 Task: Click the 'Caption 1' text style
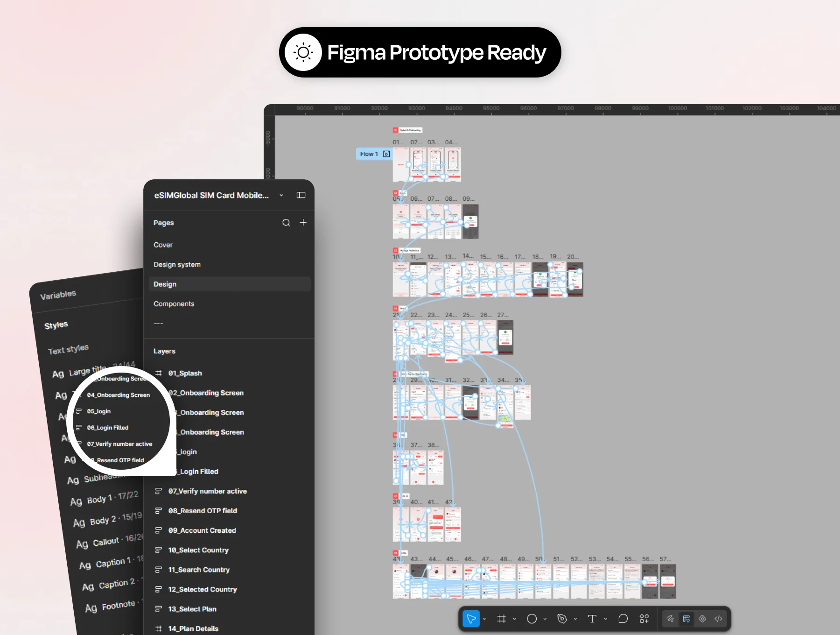(x=113, y=562)
